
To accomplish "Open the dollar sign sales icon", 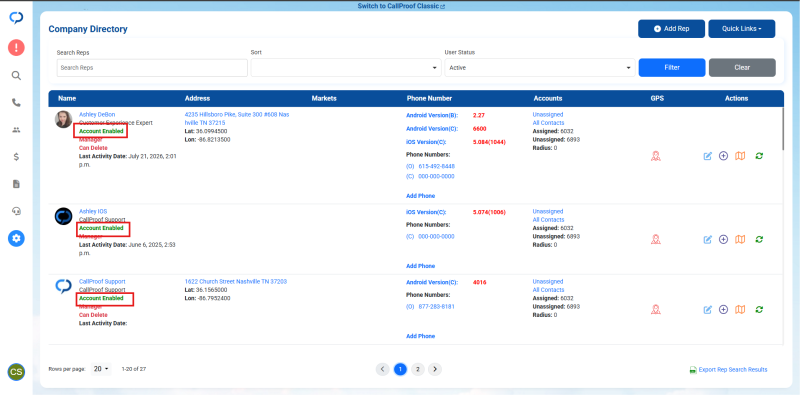I will (x=16, y=157).
